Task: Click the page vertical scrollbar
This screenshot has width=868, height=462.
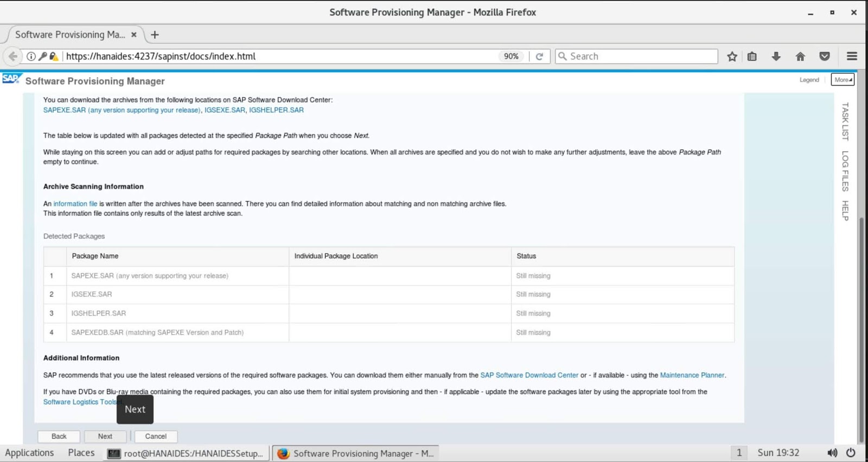Action: [861, 330]
